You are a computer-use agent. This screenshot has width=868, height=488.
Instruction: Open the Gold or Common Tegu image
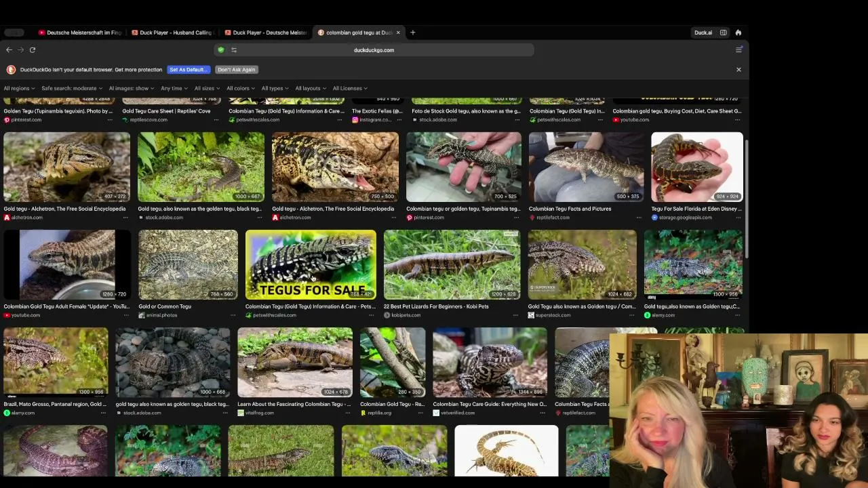click(188, 264)
